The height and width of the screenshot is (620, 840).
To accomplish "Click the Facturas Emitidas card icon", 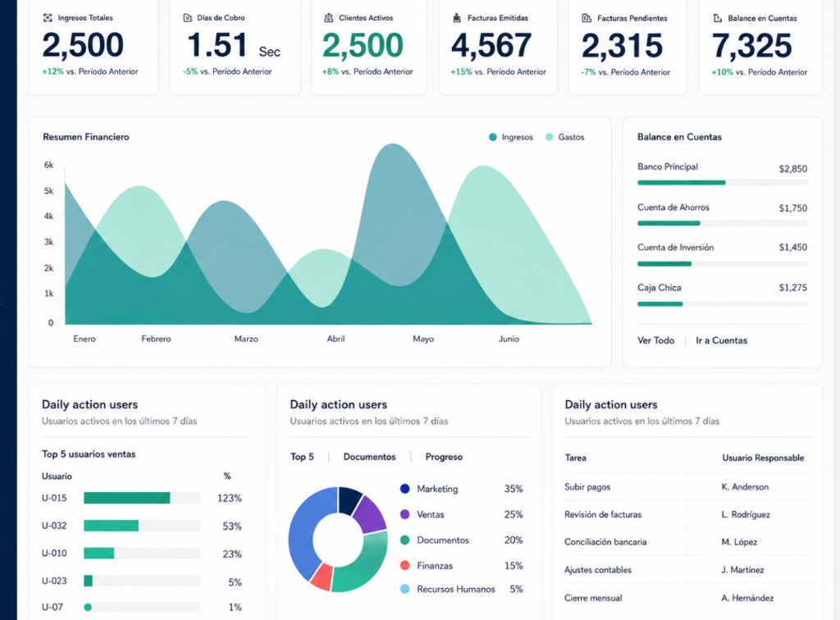I will (x=457, y=18).
